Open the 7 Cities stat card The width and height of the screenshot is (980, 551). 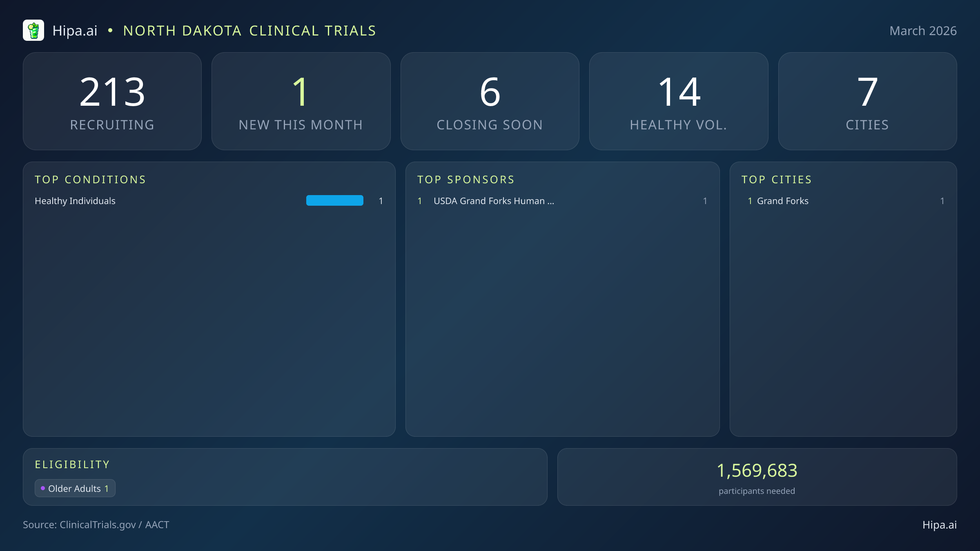click(x=867, y=101)
